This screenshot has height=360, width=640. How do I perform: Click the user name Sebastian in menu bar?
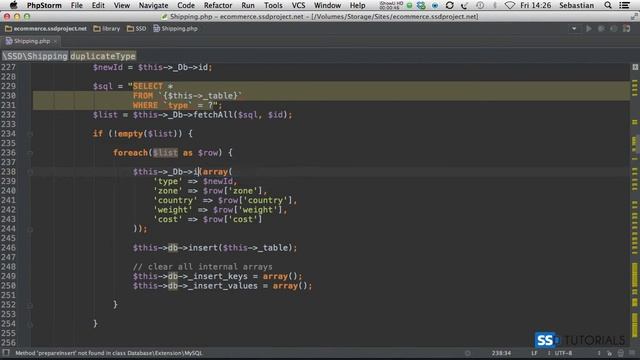(x=576, y=5)
